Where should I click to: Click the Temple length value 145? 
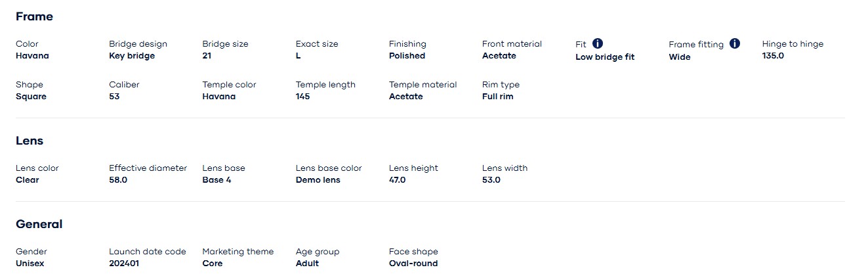[x=302, y=97]
